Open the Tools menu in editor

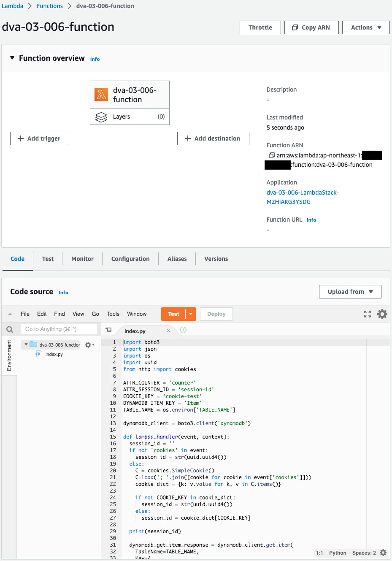click(x=113, y=314)
